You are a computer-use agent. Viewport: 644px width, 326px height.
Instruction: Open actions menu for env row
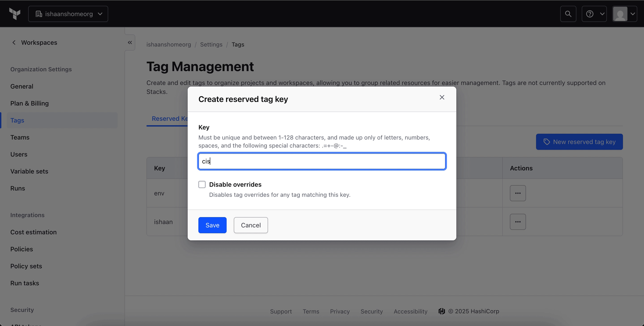pyautogui.click(x=518, y=193)
